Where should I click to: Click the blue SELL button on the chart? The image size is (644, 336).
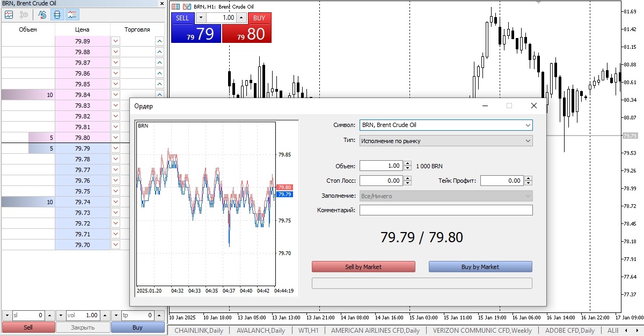click(x=196, y=28)
